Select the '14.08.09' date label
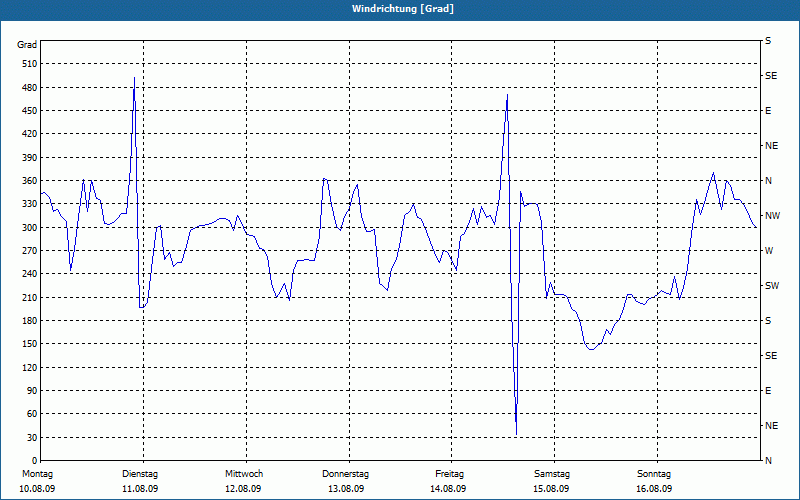Image resolution: width=800 pixels, height=500 pixels. (x=448, y=489)
